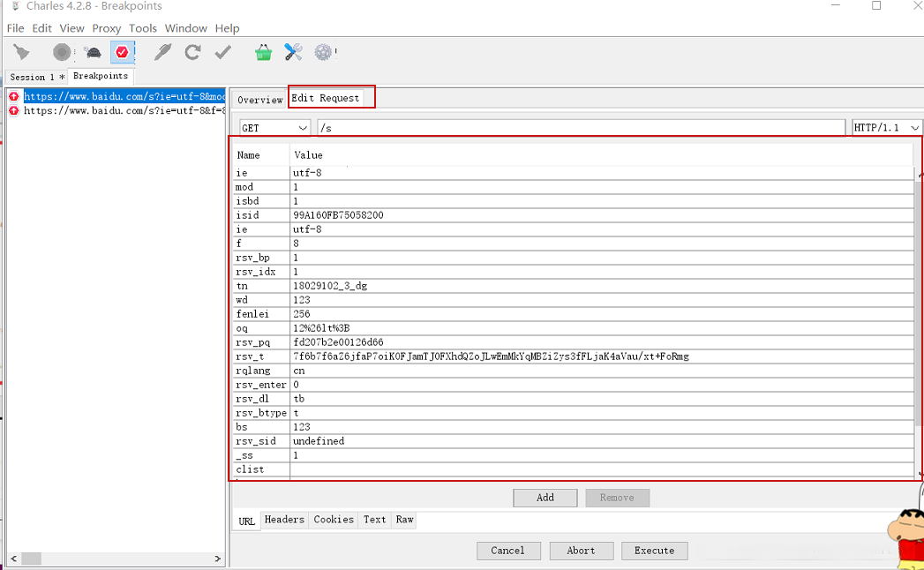Switch to the Edit Request tab

pyautogui.click(x=326, y=98)
